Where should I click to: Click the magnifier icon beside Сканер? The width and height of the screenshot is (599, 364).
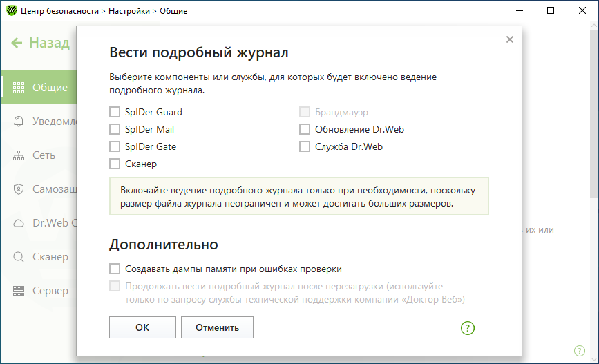(x=19, y=257)
